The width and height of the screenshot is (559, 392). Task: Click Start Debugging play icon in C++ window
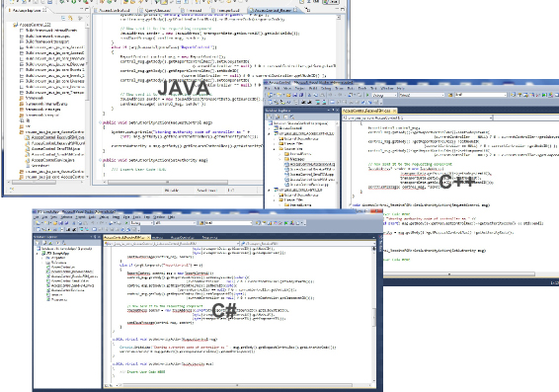point(367,95)
